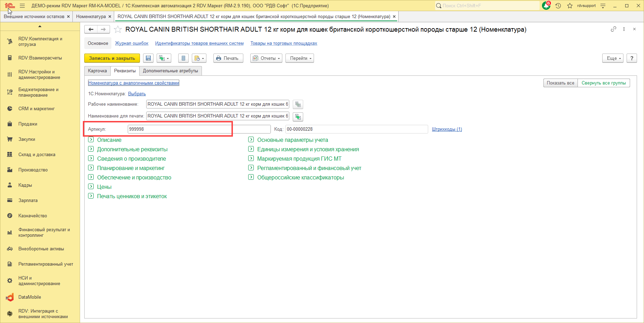Open Регламентированный учет section
This screenshot has height=323, width=644.
[x=40, y=264]
